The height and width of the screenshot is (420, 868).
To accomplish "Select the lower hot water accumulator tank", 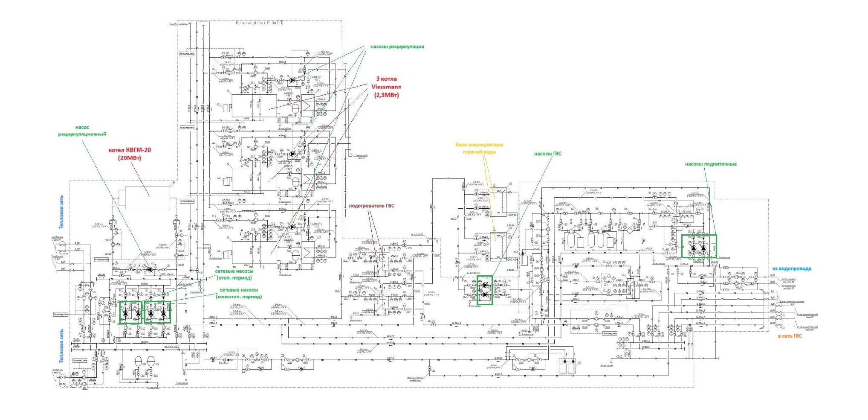I will (x=498, y=247).
